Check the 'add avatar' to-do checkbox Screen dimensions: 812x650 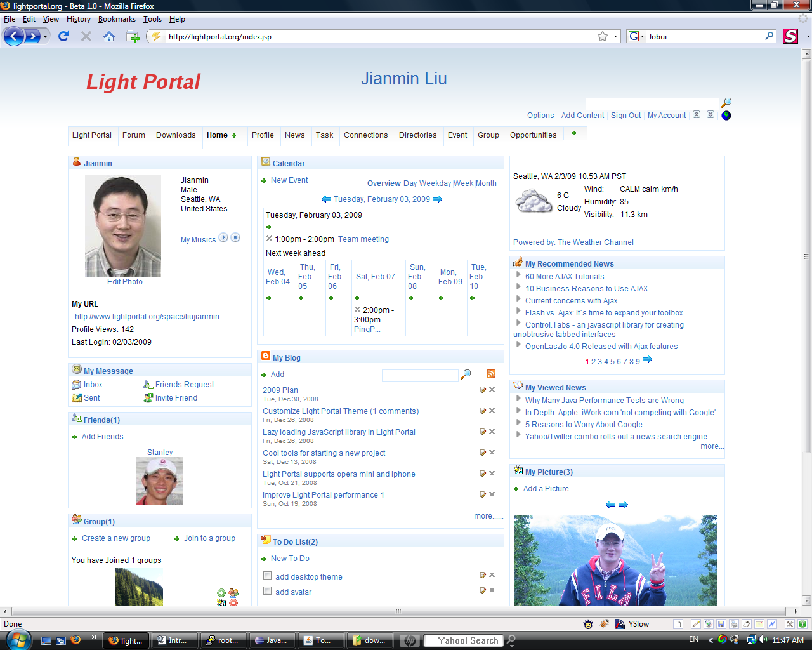268,591
